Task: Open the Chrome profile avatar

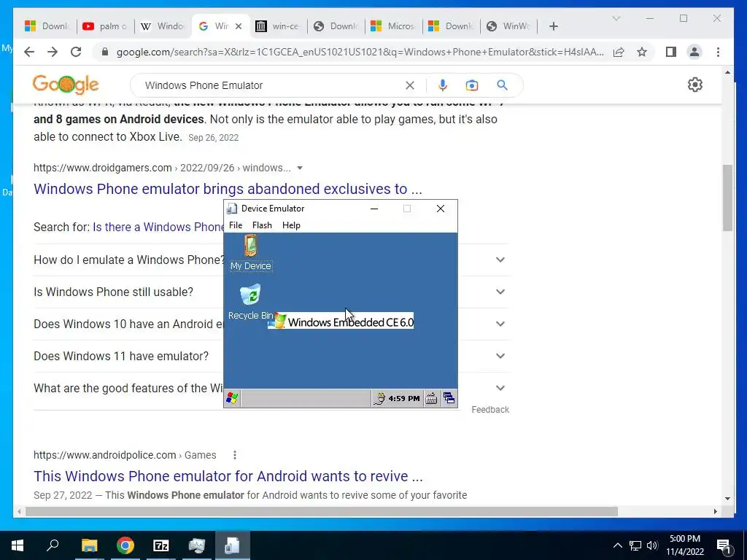Action: (694, 52)
